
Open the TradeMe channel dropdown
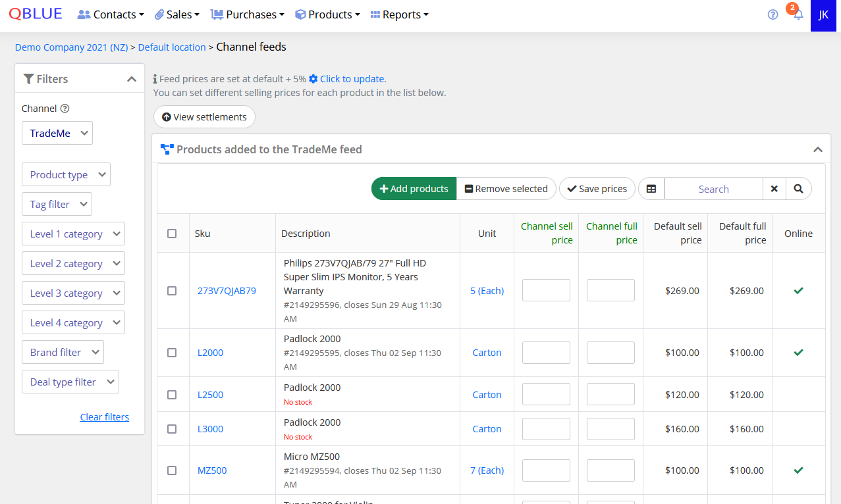pyautogui.click(x=57, y=133)
